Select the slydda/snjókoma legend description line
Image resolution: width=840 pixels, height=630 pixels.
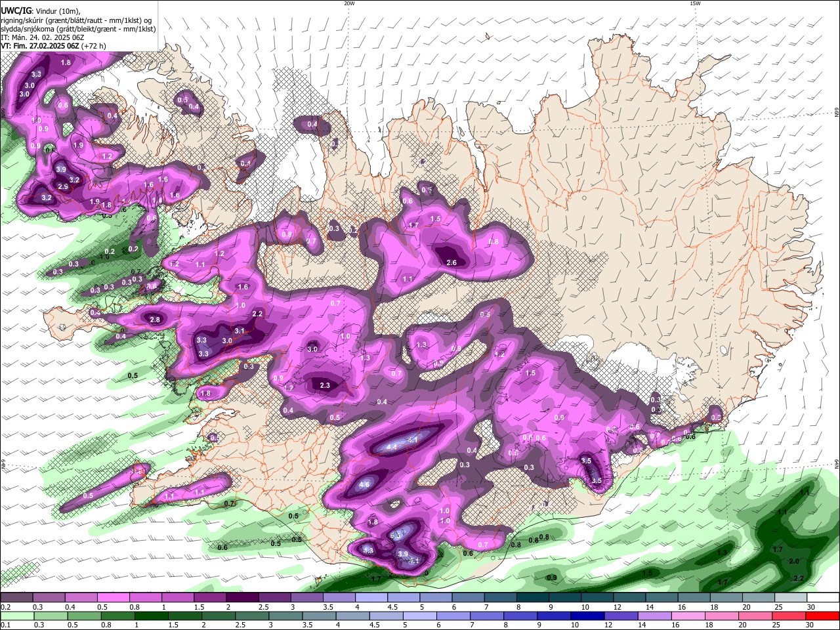(x=78, y=29)
